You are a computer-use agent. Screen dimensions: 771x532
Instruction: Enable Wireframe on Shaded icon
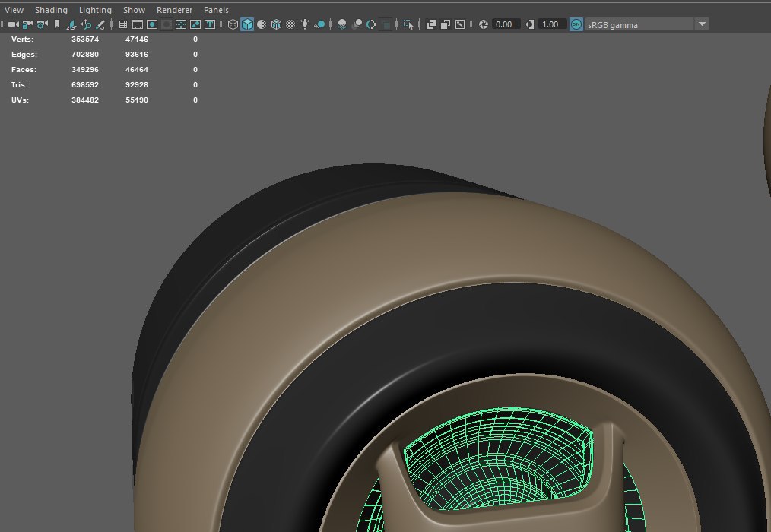point(276,24)
